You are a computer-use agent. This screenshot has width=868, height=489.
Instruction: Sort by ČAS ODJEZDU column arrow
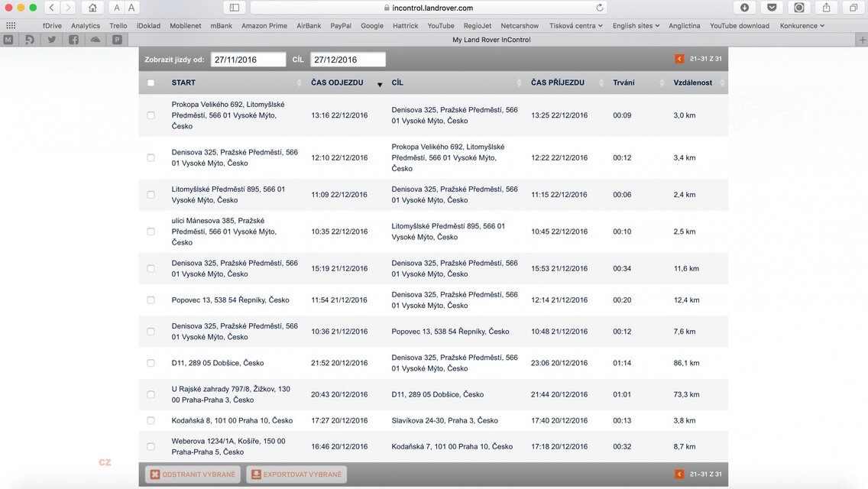click(x=380, y=84)
